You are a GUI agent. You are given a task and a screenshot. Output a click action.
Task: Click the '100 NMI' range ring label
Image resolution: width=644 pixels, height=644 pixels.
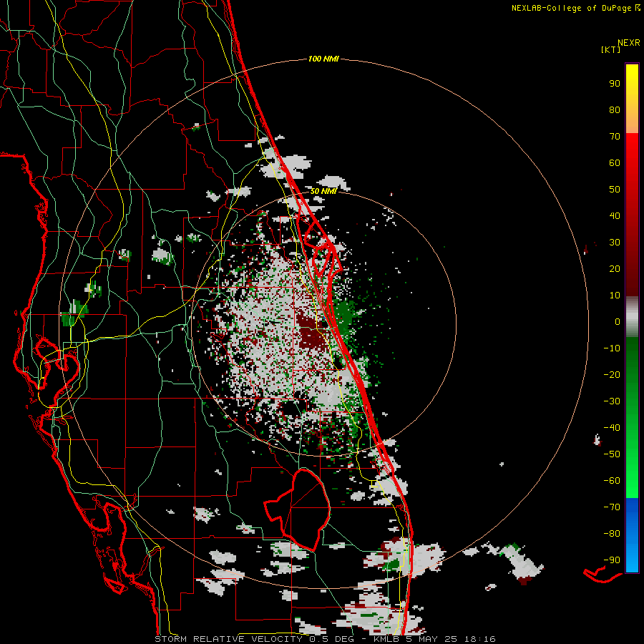323,59
